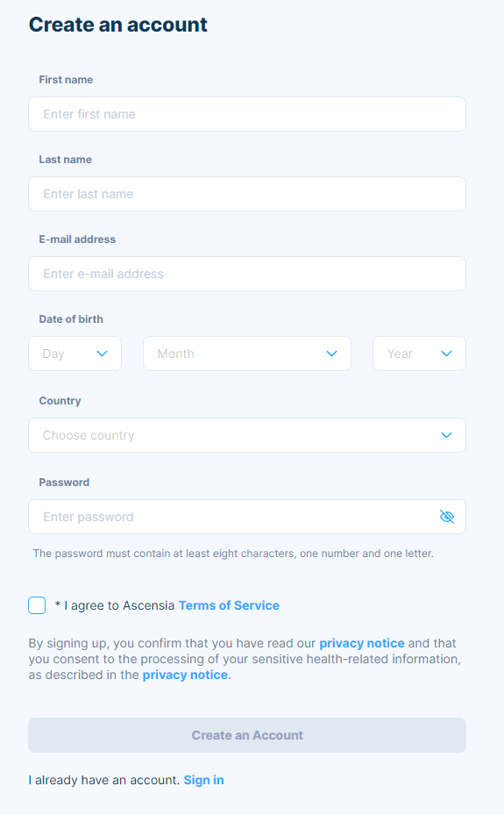
Task: Open the Day dropdown
Action: point(75,354)
